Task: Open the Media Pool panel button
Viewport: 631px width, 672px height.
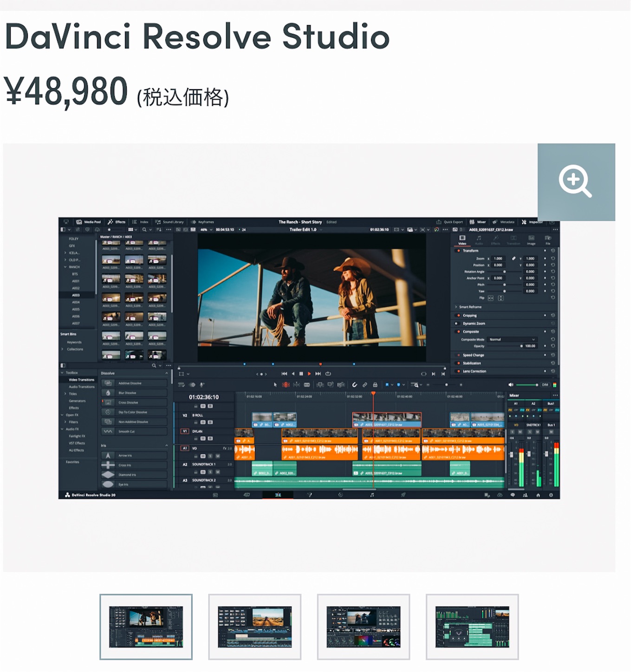Action: 89,222
